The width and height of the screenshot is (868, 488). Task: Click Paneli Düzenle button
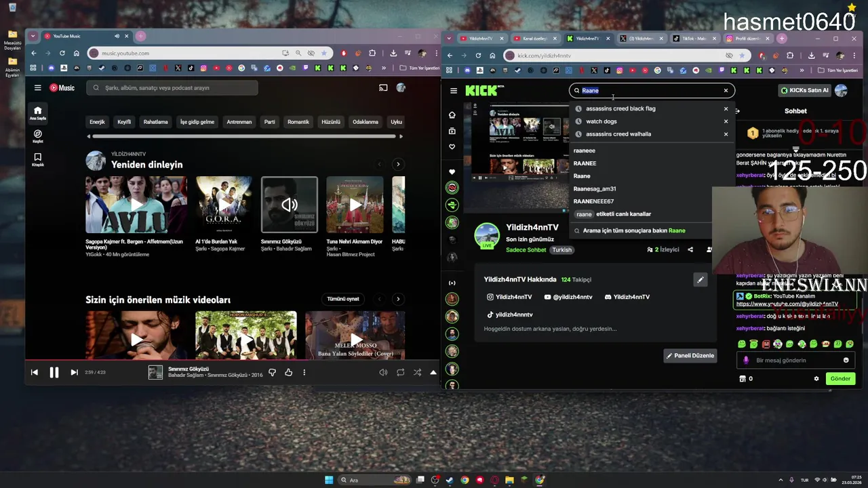click(x=690, y=356)
